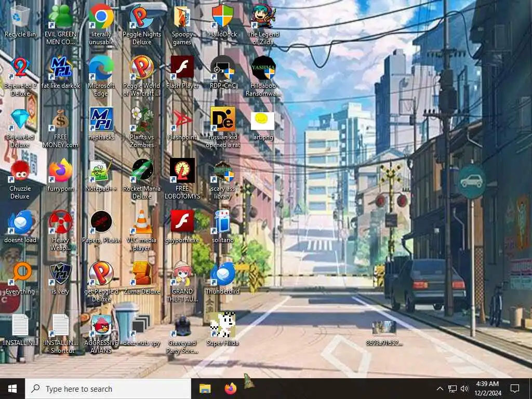Viewport: 532px width, 399px height.
Task: Open the taskbar clock showing 4:39 AM
Action: tap(487, 389)
